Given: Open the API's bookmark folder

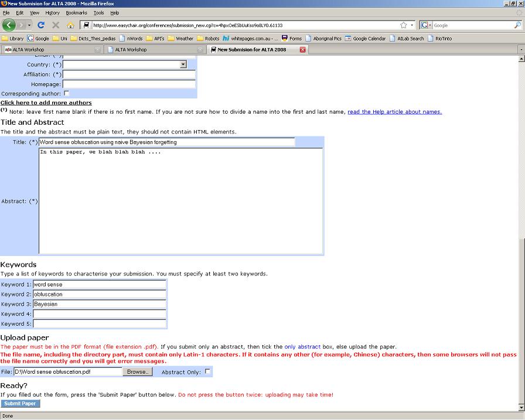Looking at the screenshot, I should pyautogui.click(x=155, y=39).
